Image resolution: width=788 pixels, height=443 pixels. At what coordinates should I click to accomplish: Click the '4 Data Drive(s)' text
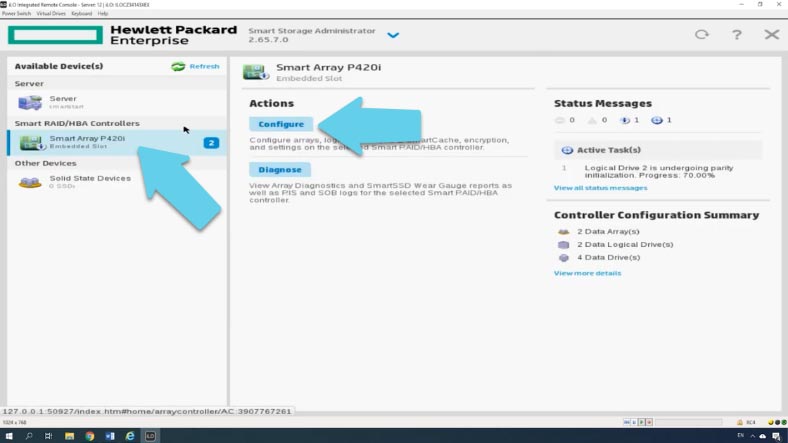[609, 258]
